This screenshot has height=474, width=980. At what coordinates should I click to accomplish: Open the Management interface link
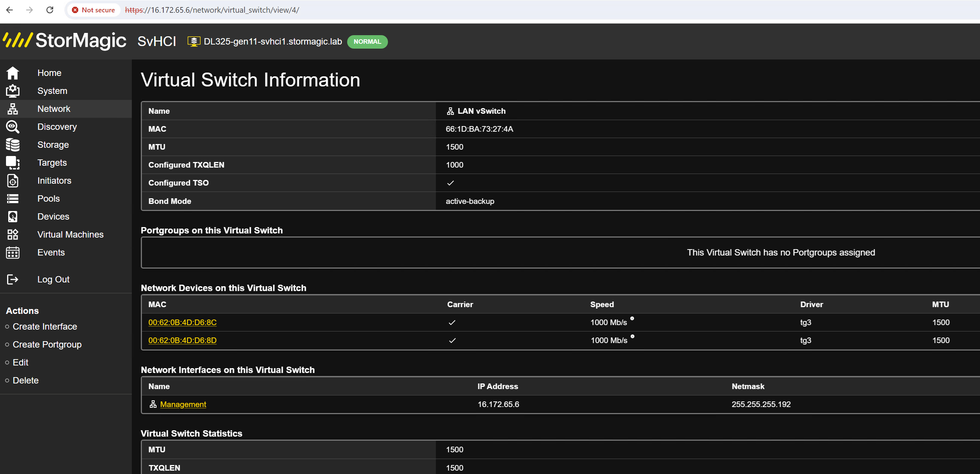(183, 404)
